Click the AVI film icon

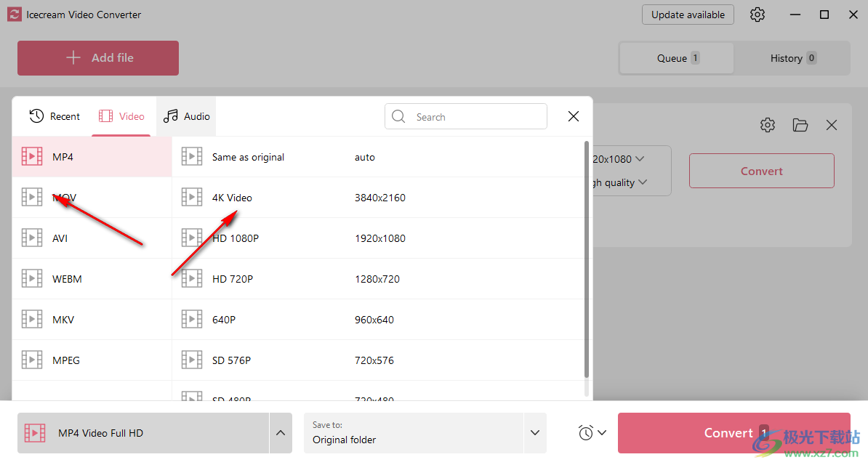point(32,238)
